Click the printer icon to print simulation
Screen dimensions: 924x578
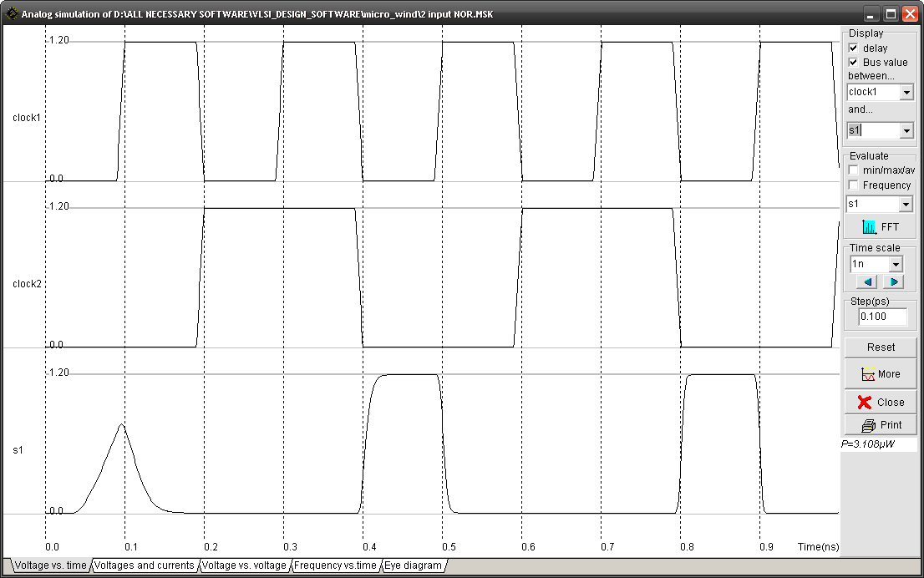[x=866, y=424]
